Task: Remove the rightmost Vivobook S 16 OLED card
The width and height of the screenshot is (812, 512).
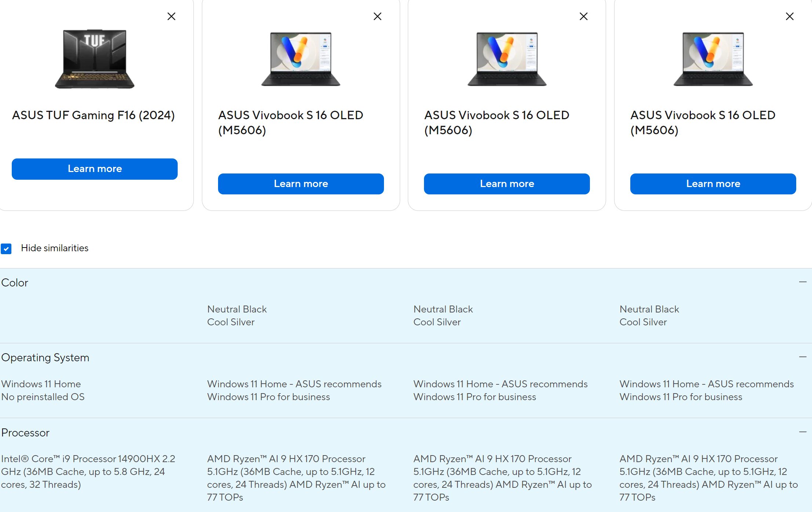Action: point(790,17)
